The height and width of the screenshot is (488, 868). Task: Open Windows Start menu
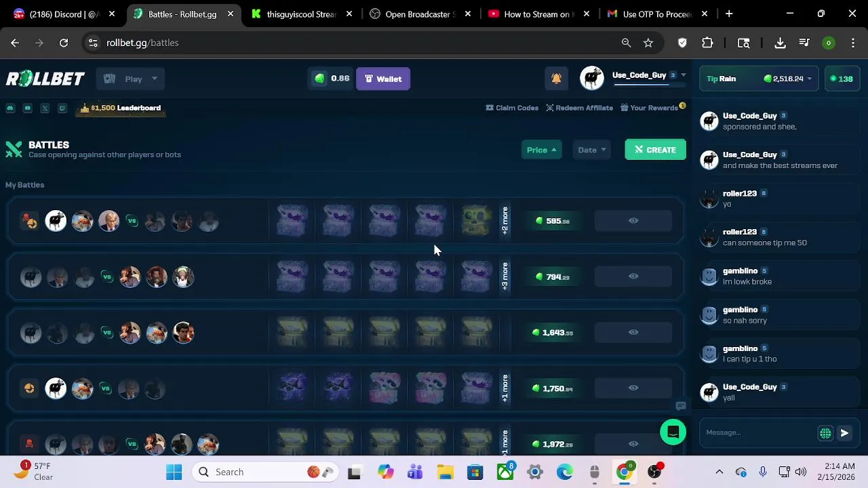[x=174, y=472]
